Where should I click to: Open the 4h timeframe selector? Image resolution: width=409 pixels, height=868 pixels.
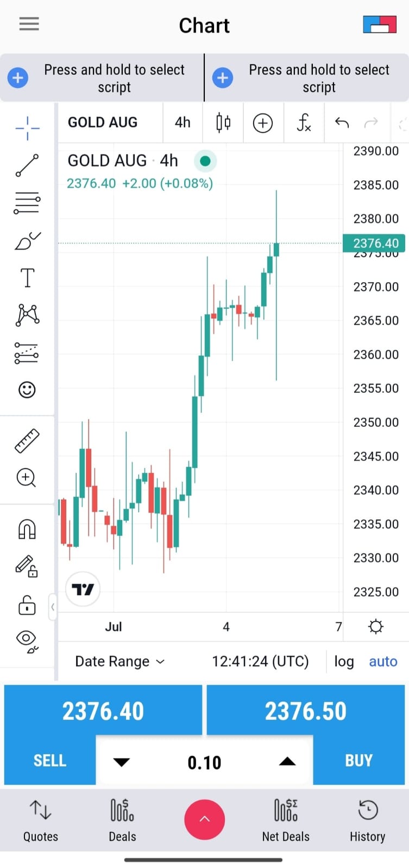[183, 123]
